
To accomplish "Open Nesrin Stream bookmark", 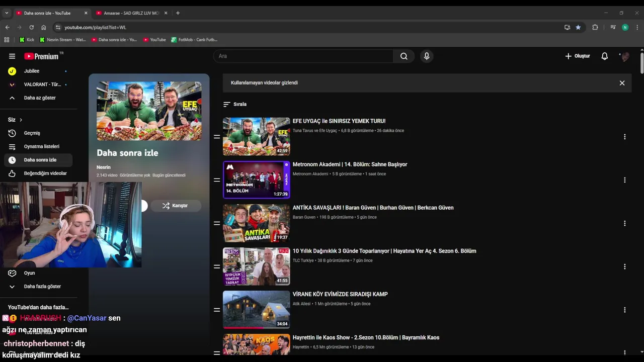I will coord(63,40).
